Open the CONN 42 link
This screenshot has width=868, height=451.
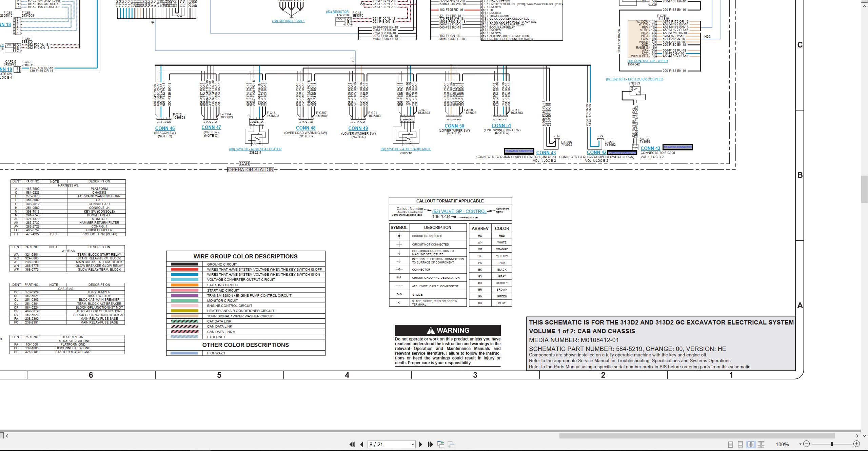point(597,152)
